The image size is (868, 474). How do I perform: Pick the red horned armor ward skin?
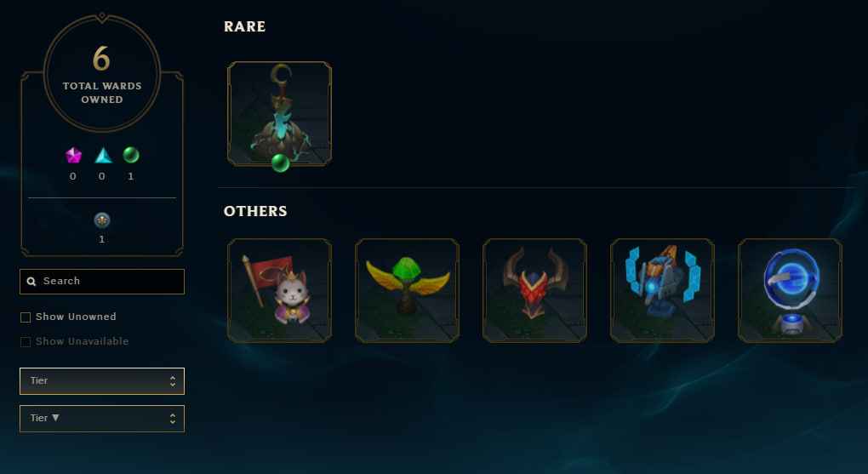[534, 291]
